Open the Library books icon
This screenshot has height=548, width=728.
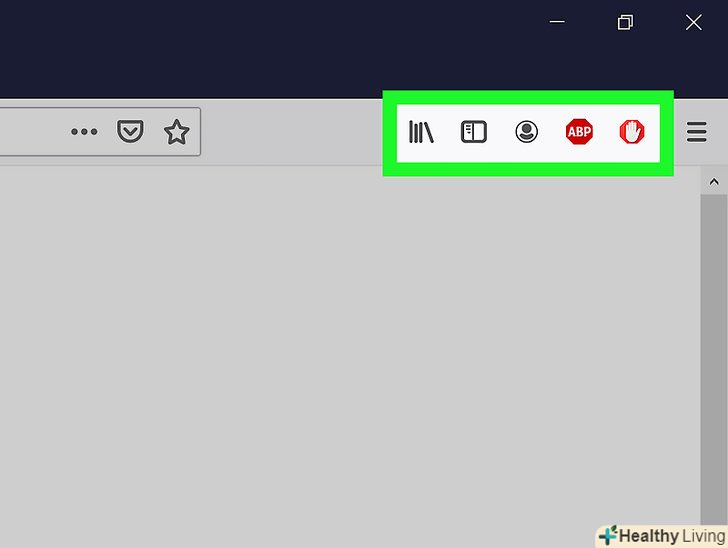[x=421, y=132]
